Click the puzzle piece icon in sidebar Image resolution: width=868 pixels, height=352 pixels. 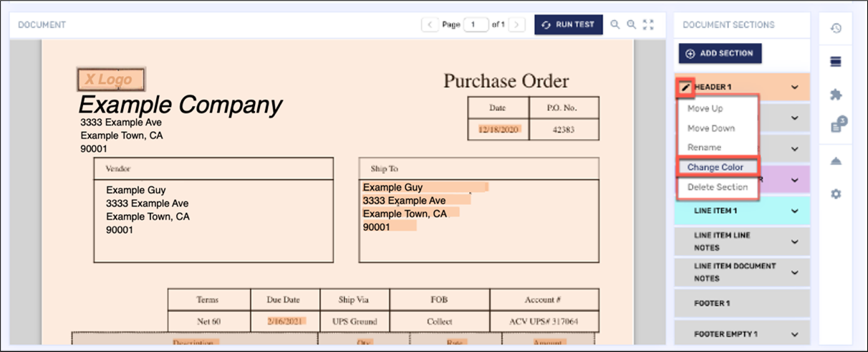tap(835, 95)
